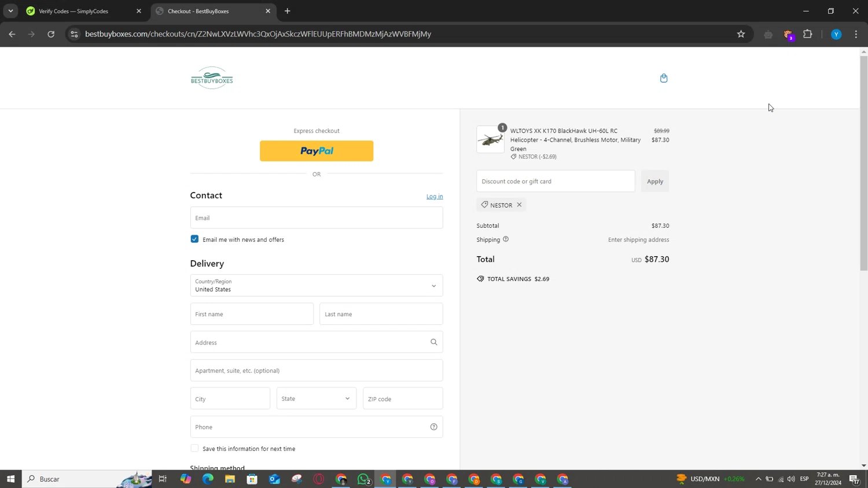Pay with PayPal express checkout

point(317,151)
